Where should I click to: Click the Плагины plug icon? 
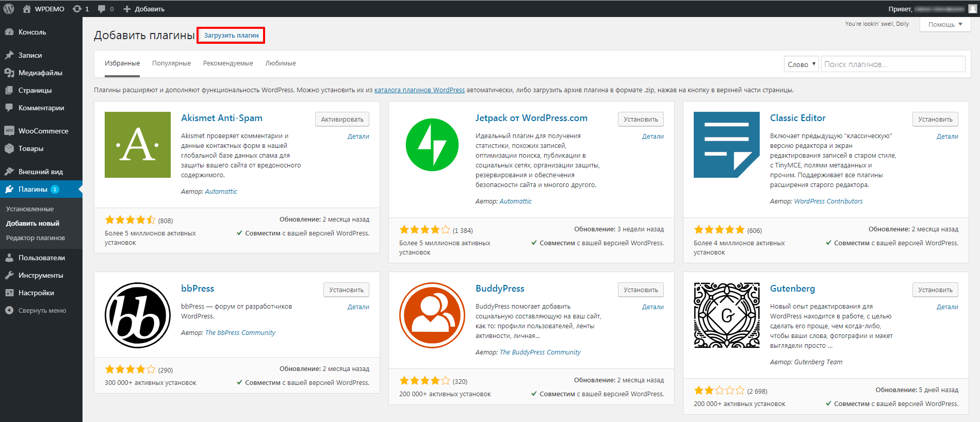click(9, 189)
